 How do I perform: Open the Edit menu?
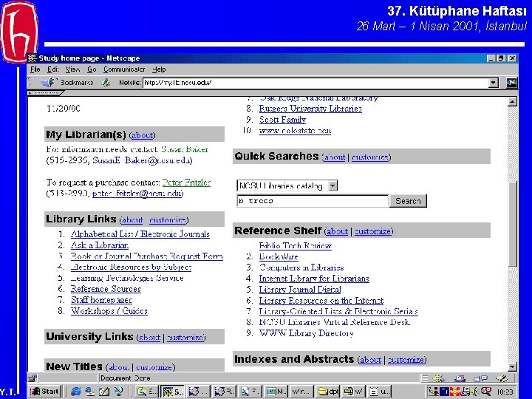52,69
